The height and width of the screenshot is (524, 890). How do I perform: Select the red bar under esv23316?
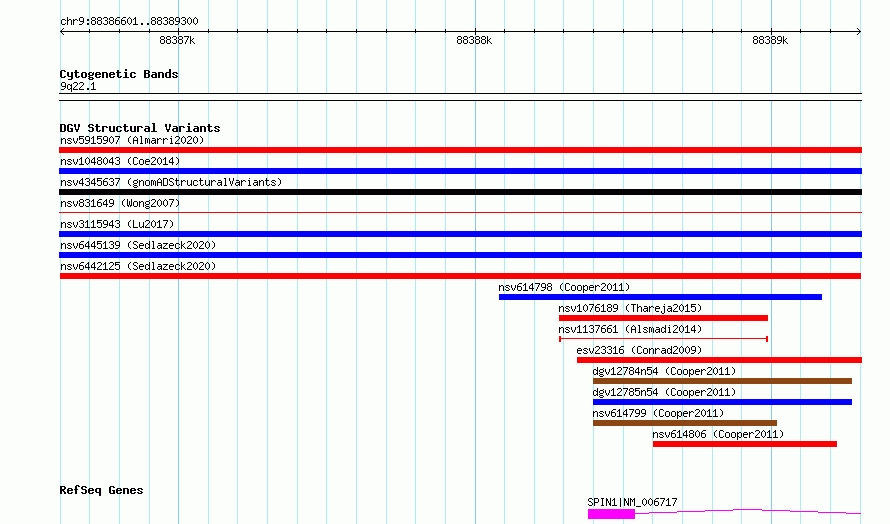click(x=719, y=360)
